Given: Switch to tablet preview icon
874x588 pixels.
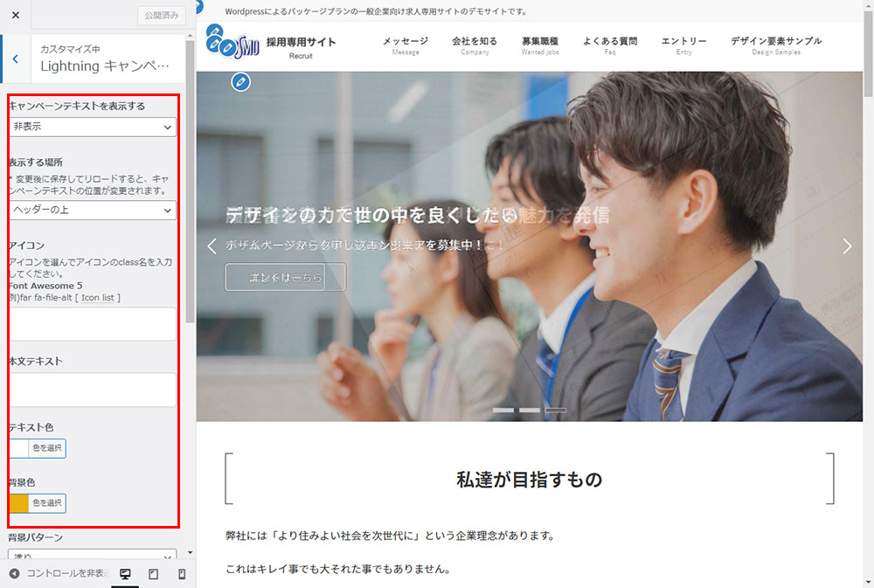Looking at the screenshot, I should click(x=153, y=574).
